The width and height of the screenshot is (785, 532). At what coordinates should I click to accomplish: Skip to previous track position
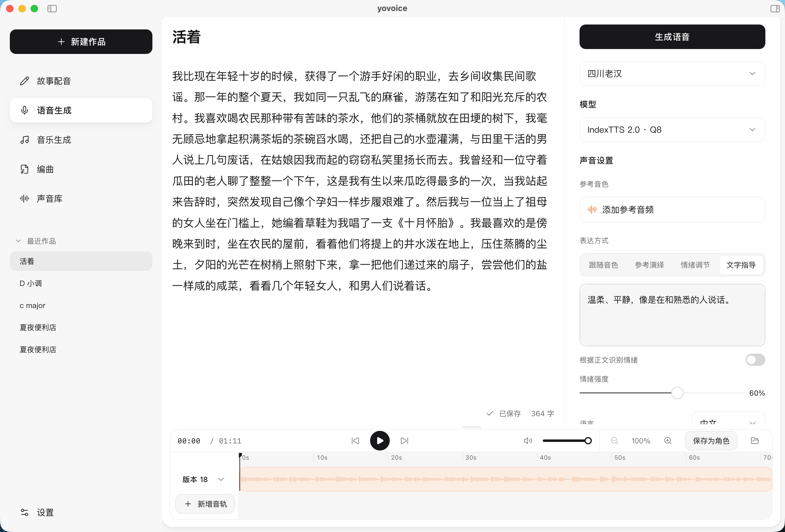tap(355, 440)
